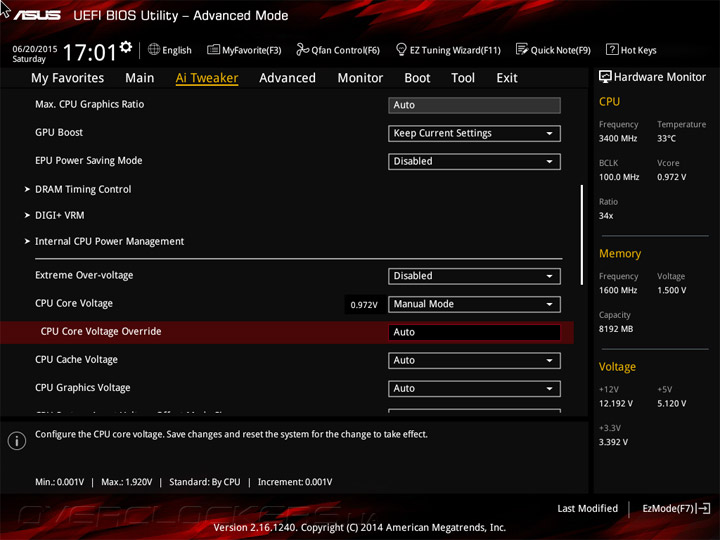Click the Increment: 0.001V hint text
This screenshot has height=540, width=720.
[x=295, y=482]
